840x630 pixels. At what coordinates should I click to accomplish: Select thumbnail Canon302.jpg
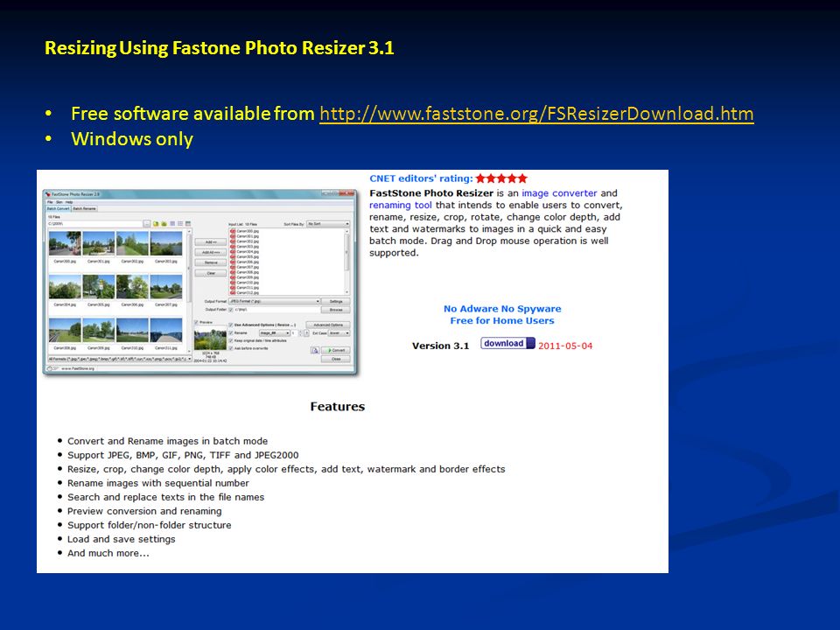point(132,243)
